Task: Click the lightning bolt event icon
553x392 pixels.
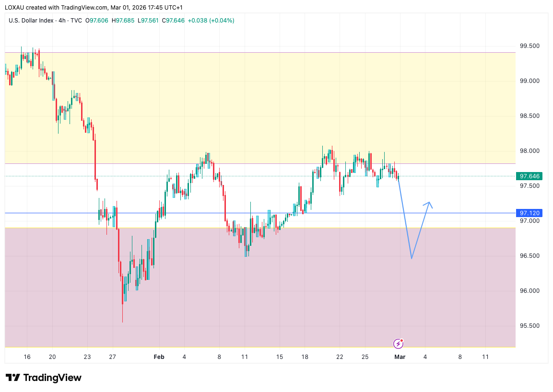Action: pos(399,343)
